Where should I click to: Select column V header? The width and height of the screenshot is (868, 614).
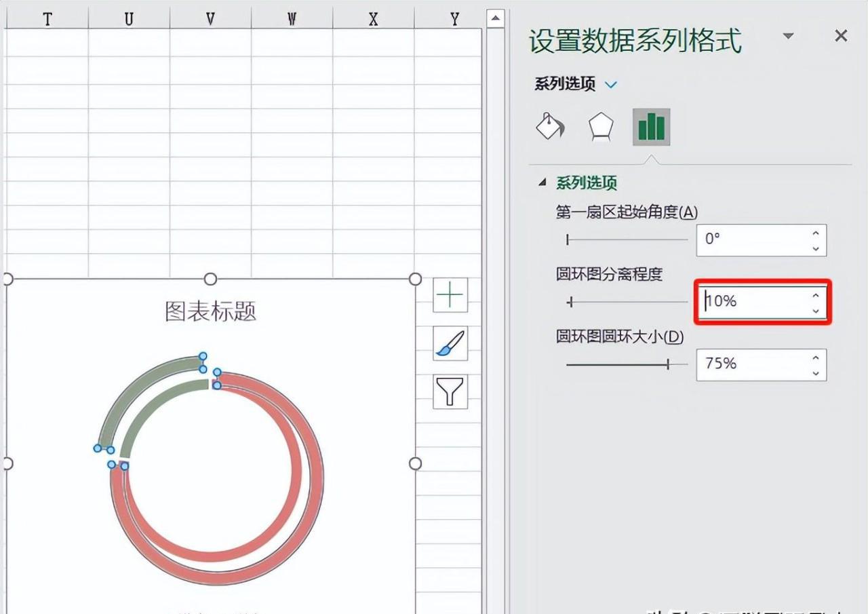tap(210, 19)
